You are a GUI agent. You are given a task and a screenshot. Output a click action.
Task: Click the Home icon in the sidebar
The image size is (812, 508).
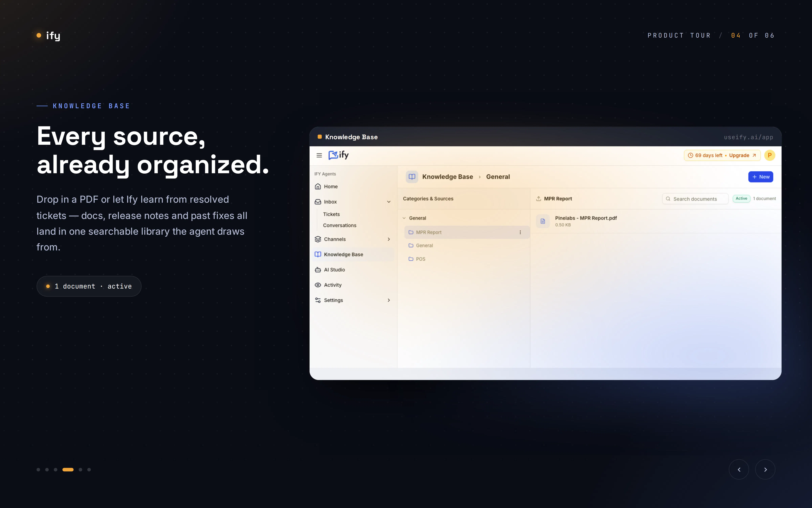pyautogui.click(x=318, y=186)
